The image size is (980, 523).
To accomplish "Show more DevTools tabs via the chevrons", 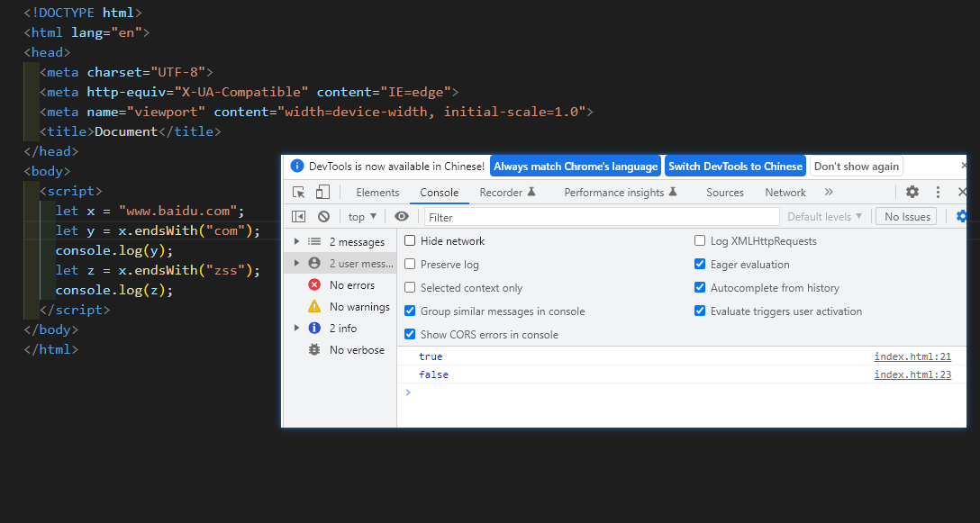I will pyautogui.click(x=829, y=192).
